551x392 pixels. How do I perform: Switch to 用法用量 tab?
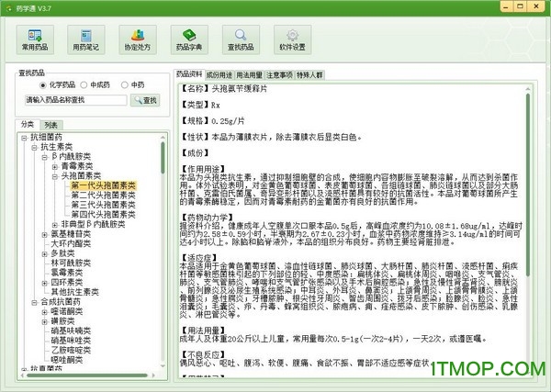click(249, 74)
